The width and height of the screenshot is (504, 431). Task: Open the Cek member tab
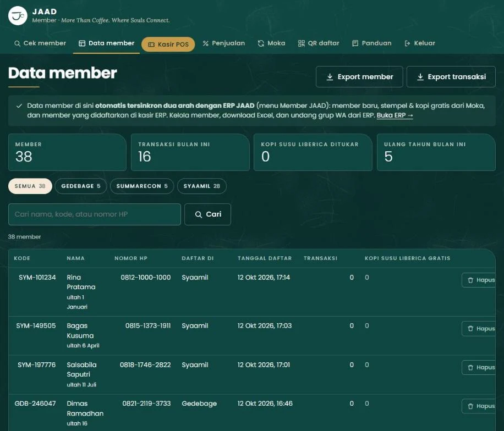(x=40, y=43)
